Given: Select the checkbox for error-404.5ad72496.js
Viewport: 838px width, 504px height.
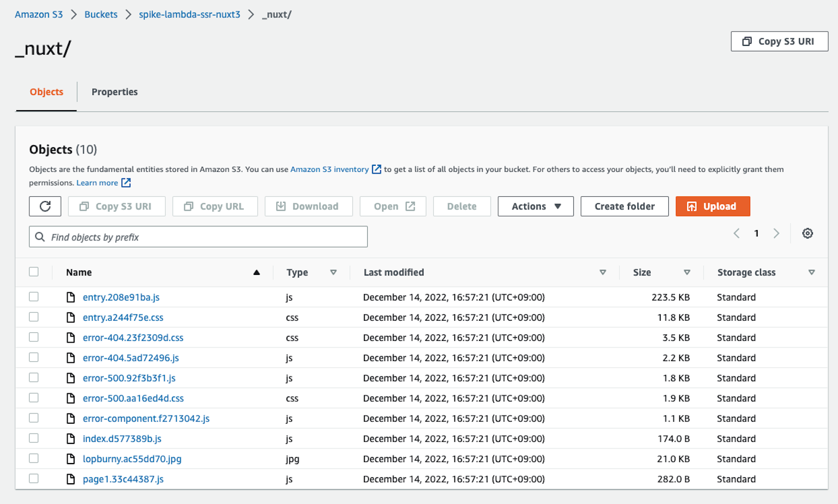Looking at the screenshot, I should pos(33,357).
